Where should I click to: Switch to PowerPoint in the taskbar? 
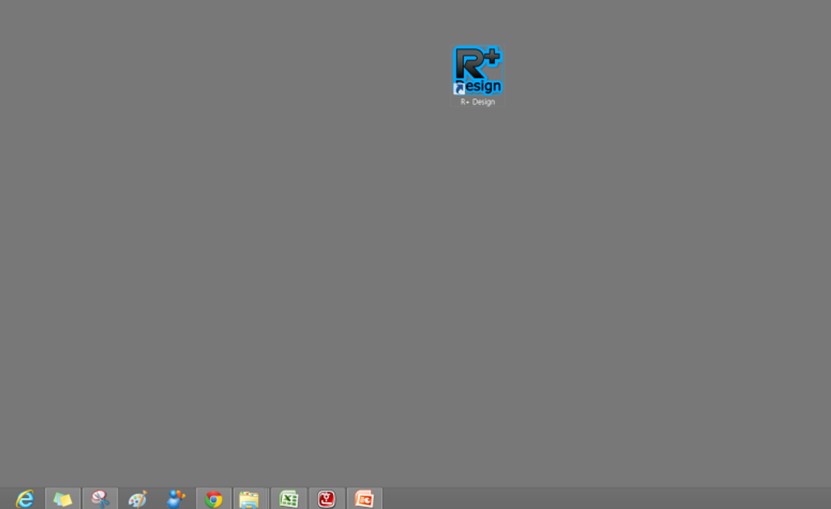(364, 498)
